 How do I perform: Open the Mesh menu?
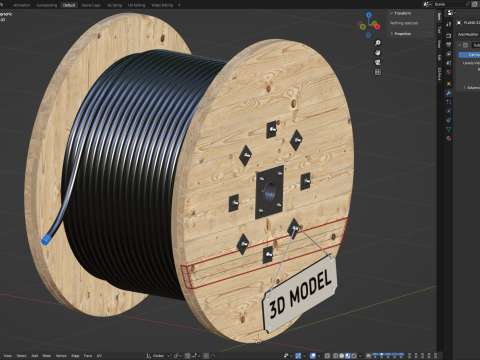[x=47, y=356]
